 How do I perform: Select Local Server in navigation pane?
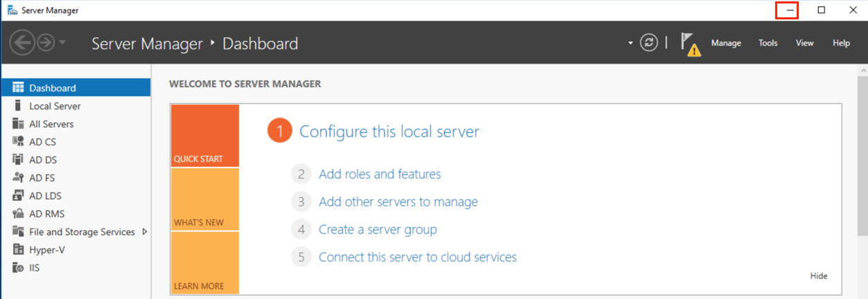point(76,106)
